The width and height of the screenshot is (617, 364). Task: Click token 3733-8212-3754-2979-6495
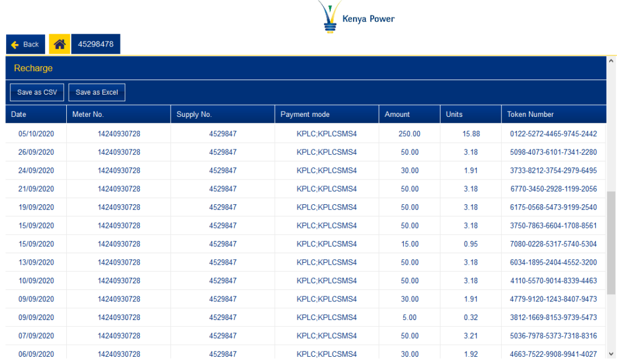[x=553, y=171]
